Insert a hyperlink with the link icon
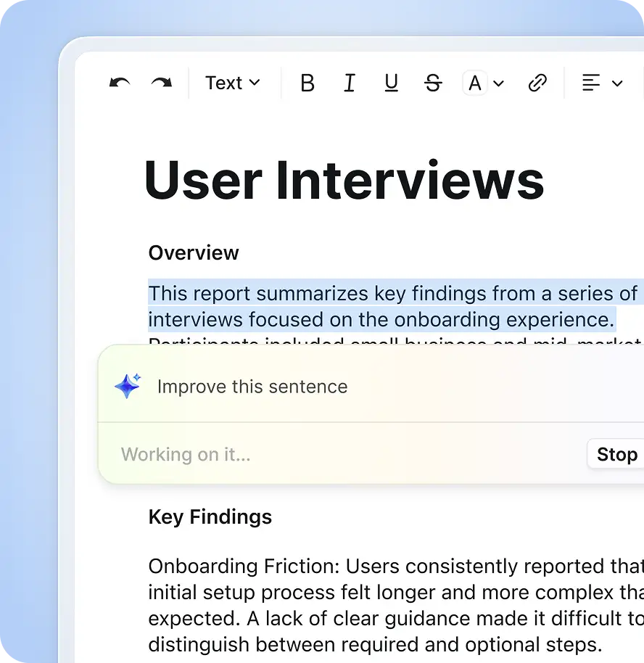 pos(537,84)
